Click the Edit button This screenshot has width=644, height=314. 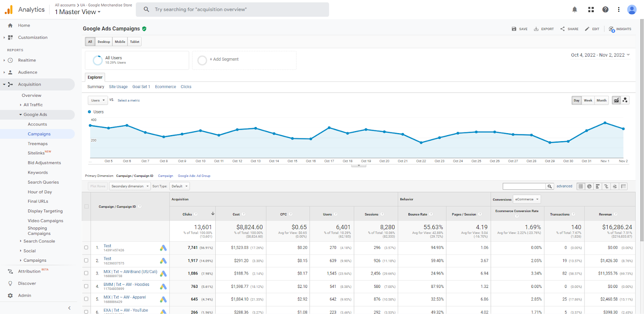pyautogui.click(x=592, y=29)
